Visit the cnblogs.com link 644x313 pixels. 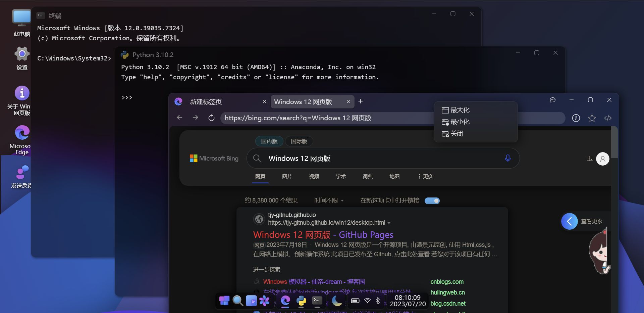click(x=447, y=282)
